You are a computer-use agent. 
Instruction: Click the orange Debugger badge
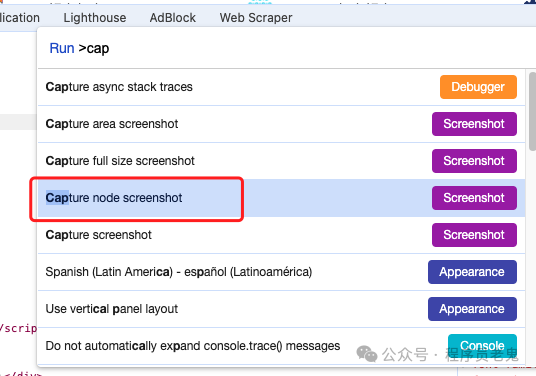pyautogui.click(x=478, y=87)
